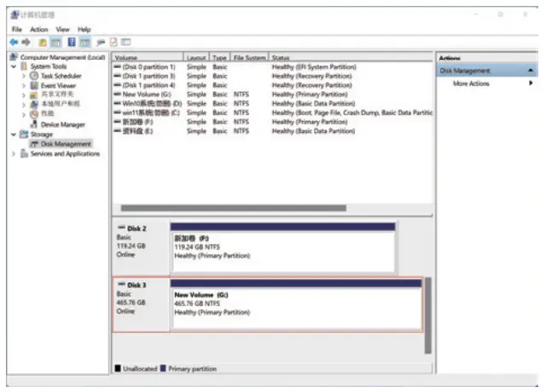Click the Event Viewer tree icon
Image resolution: width=546 pixels, height=392 pixels.
34,85
